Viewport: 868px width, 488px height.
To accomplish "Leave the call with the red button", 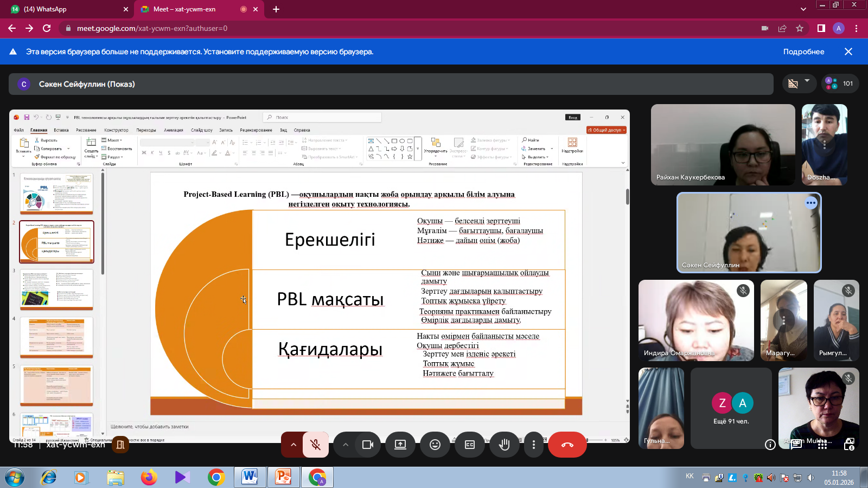I will (x=567, y=445).
